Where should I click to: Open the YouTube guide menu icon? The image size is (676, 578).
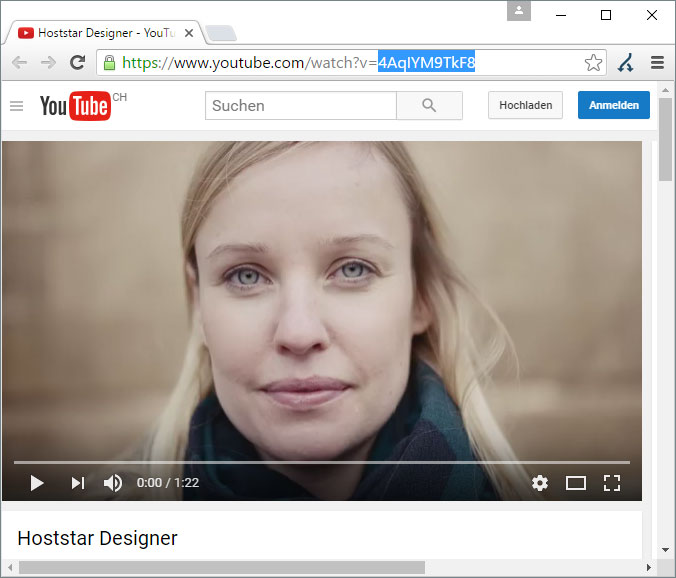coord(16,106)
